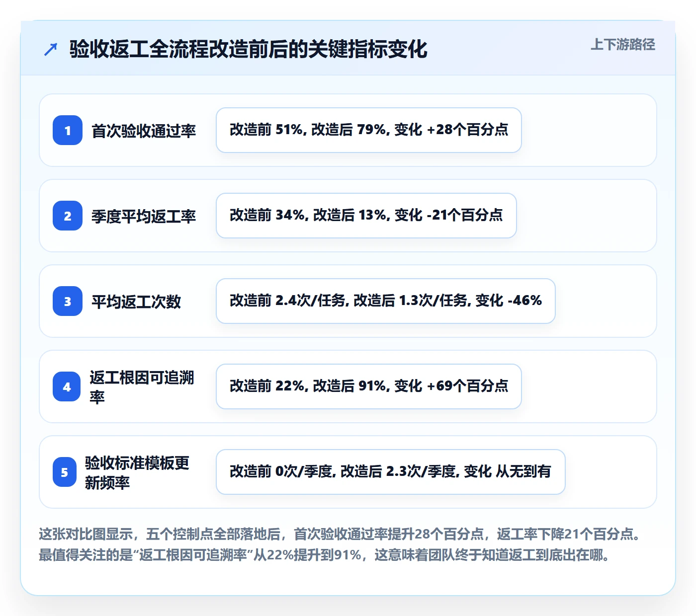Click the number 4 badge for 返工根因可追溯率

[67, 386]
